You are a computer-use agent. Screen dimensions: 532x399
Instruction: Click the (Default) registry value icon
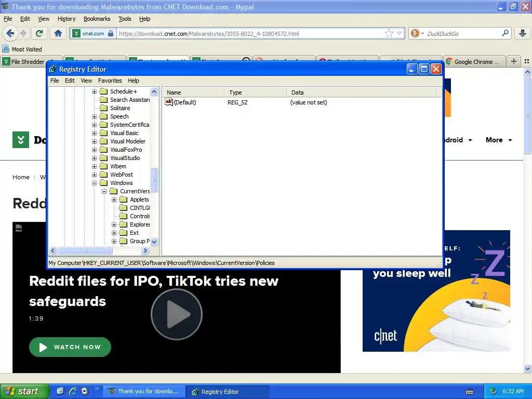pyautogui.click(x=169, y=102)
